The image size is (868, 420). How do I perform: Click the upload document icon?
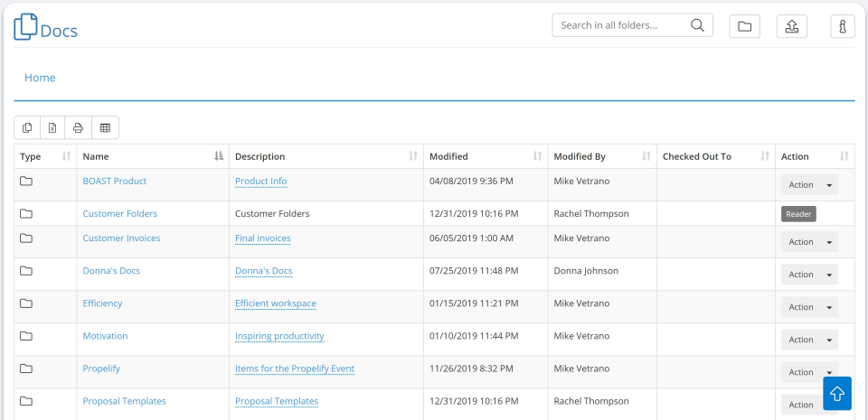click(791, 26)
